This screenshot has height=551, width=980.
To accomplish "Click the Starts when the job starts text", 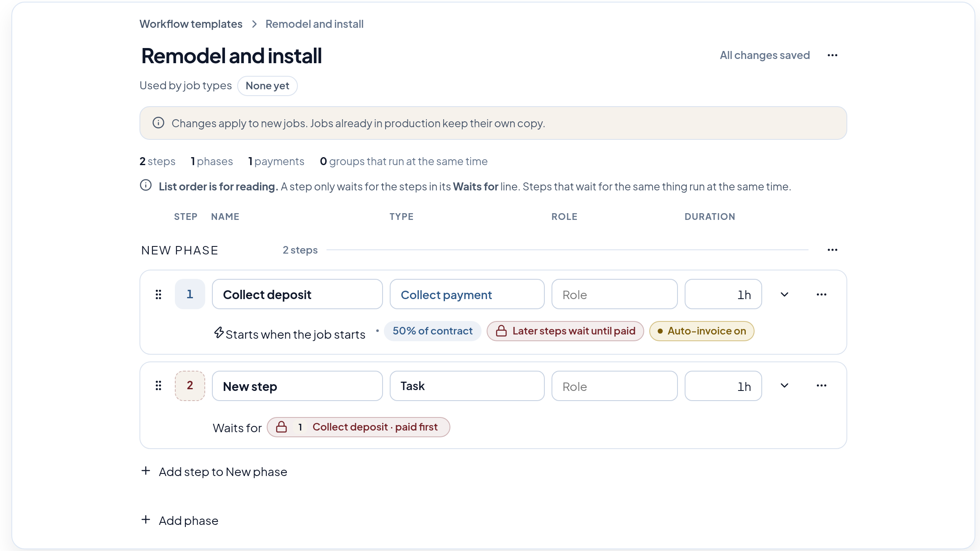I will (295, 334).
